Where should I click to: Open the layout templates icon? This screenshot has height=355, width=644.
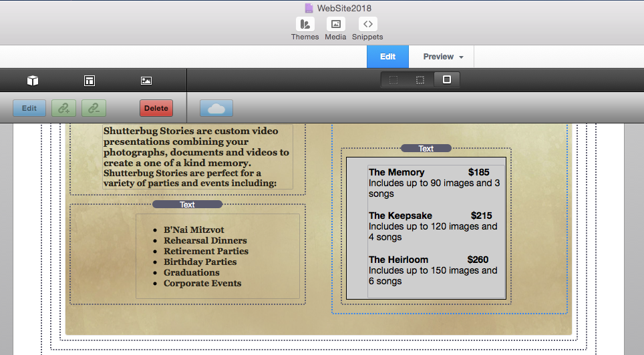coord(90,81)
